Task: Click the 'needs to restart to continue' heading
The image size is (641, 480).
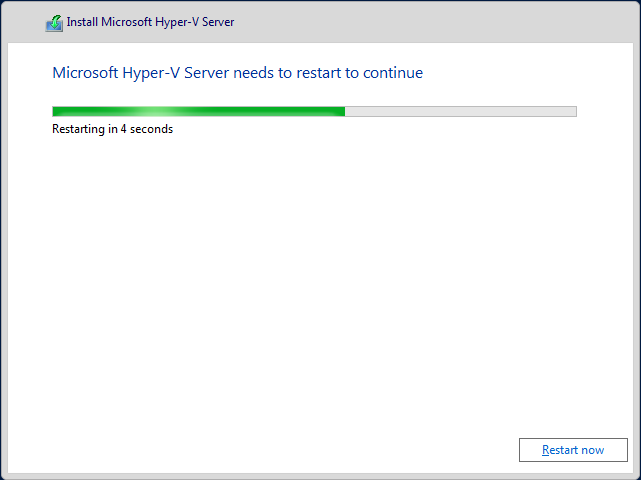Action: tap(238, 73)
